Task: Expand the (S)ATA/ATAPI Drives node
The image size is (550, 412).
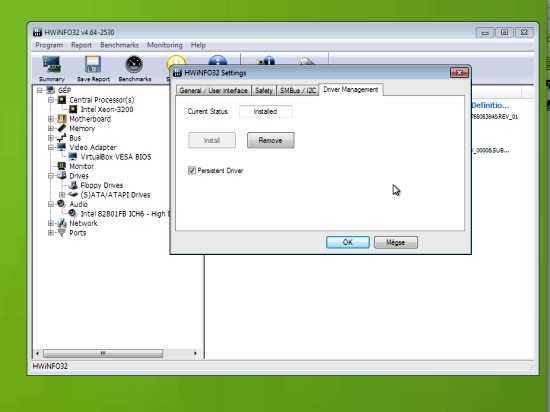Action: [62, 195]
